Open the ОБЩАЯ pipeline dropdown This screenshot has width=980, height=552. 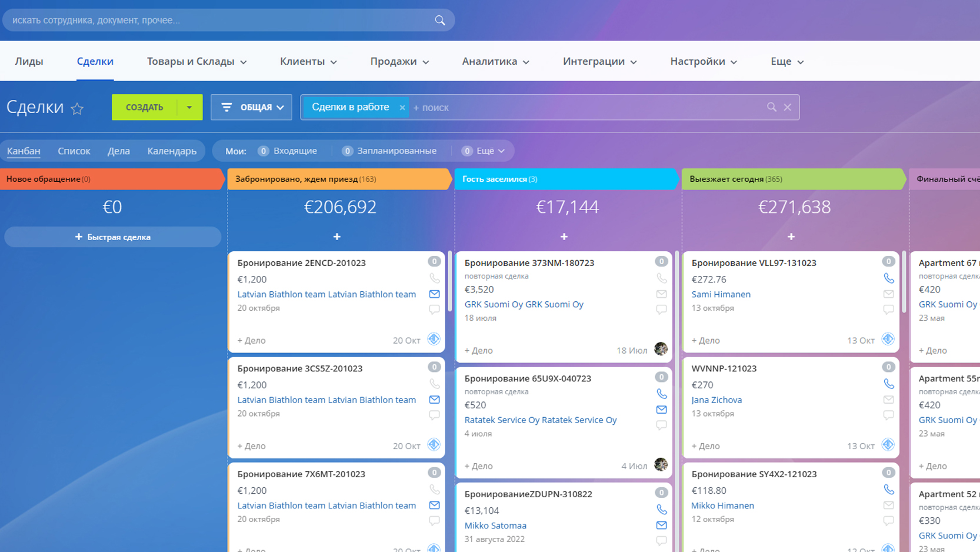[251, 107]
